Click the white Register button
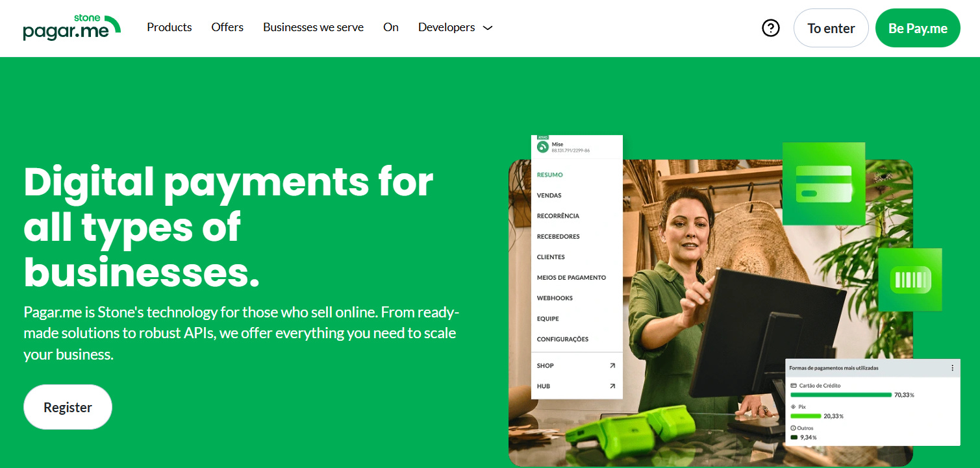Viewport: 980px width, 468px height. [68, 407]
